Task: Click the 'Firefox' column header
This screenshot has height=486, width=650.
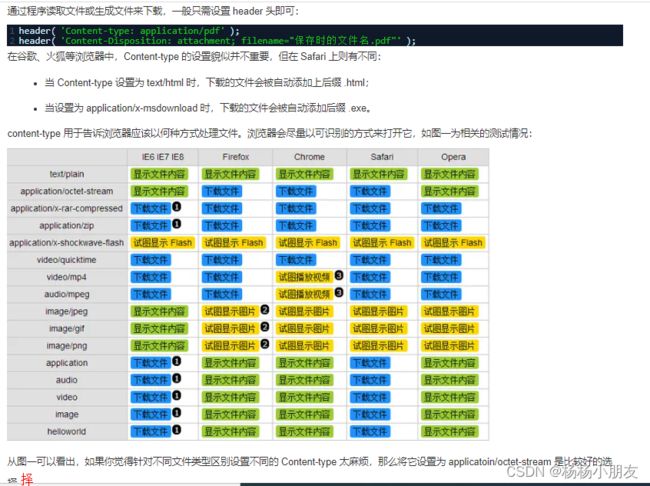Action: pos(235,157)
